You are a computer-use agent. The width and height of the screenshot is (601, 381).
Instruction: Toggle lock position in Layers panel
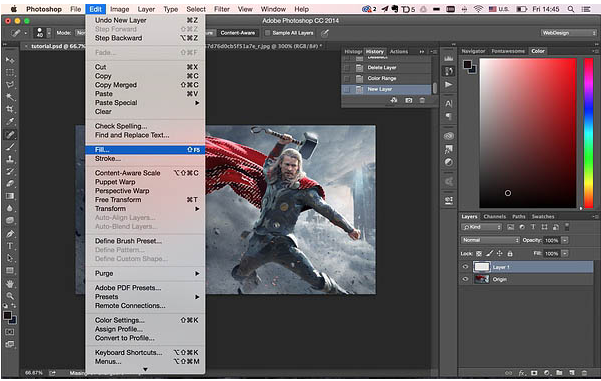500,253
